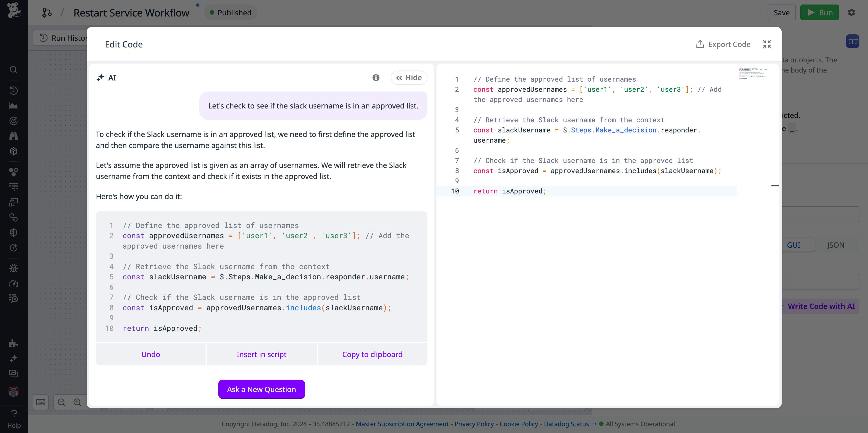The width and height of the screenshot is (868, 433).
Task: Click the info icon beside the Hide button
Action: tap(376, 78)
